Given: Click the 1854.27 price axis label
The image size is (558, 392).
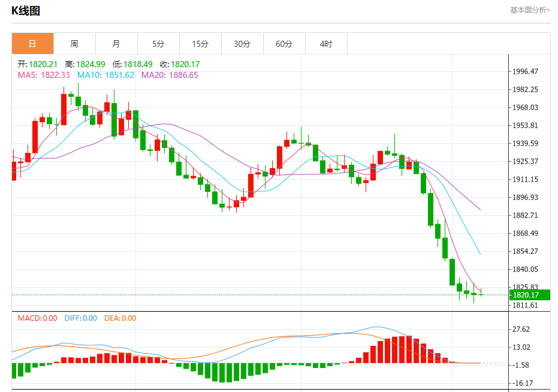Looking at the screenshot, I should tap(525, 251).
